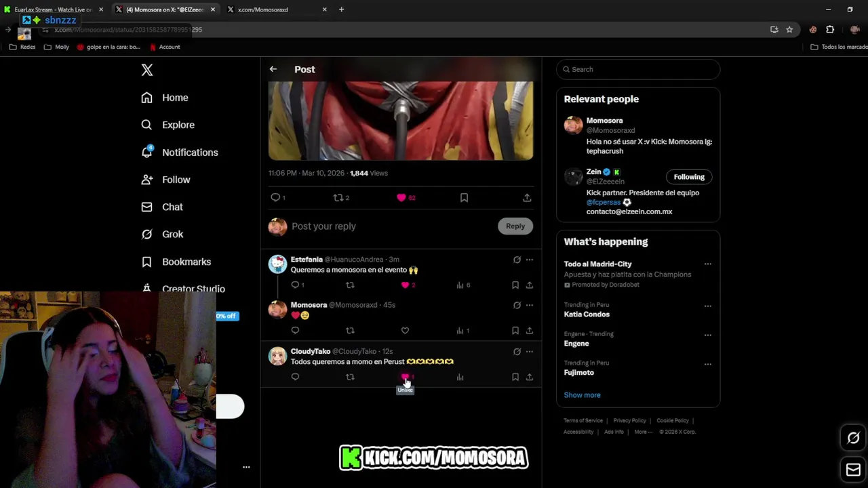This screenshot has width=868, height=488.
Task: Open Grok in sidebar
Action: [x=162, y=234]
